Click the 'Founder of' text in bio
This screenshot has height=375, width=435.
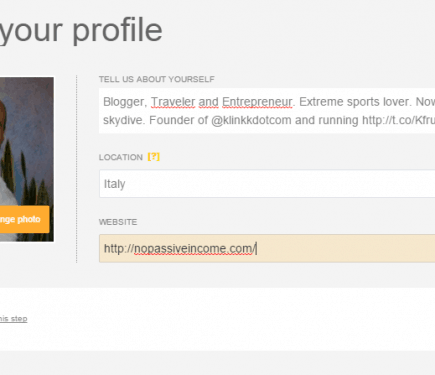point(179,120)
